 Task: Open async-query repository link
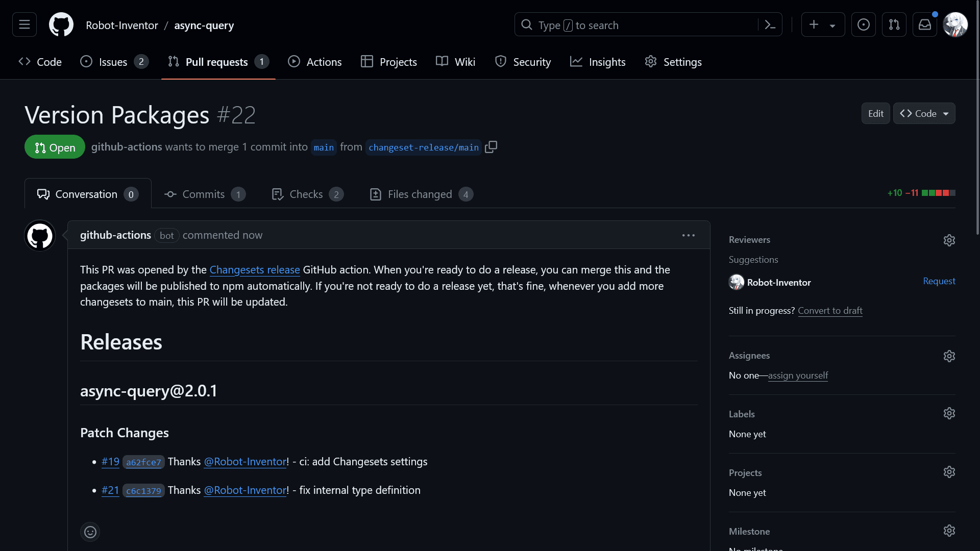pos(204,25)
